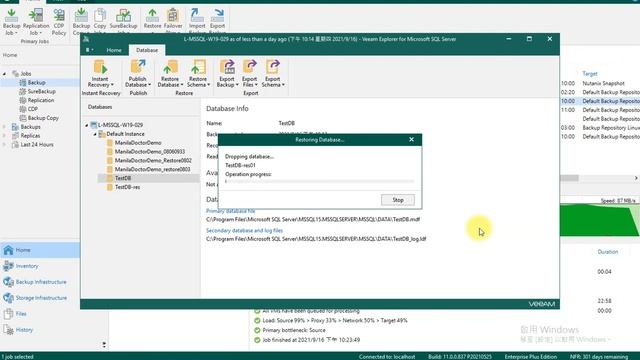Screen dimensions: 640x360
Task: Select the ManilaDoctorDemo database
Action: pos(138,143)
